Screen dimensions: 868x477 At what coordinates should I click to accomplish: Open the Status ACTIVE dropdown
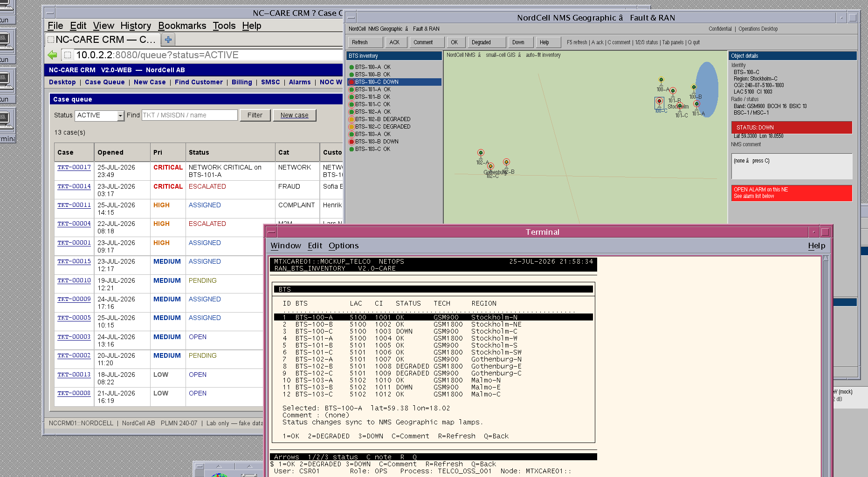(100, 116)
